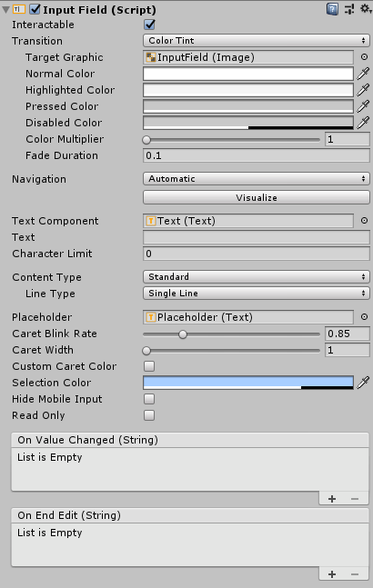
Task: Uncheck the Interactable checkbox
Action: [149, 25]
